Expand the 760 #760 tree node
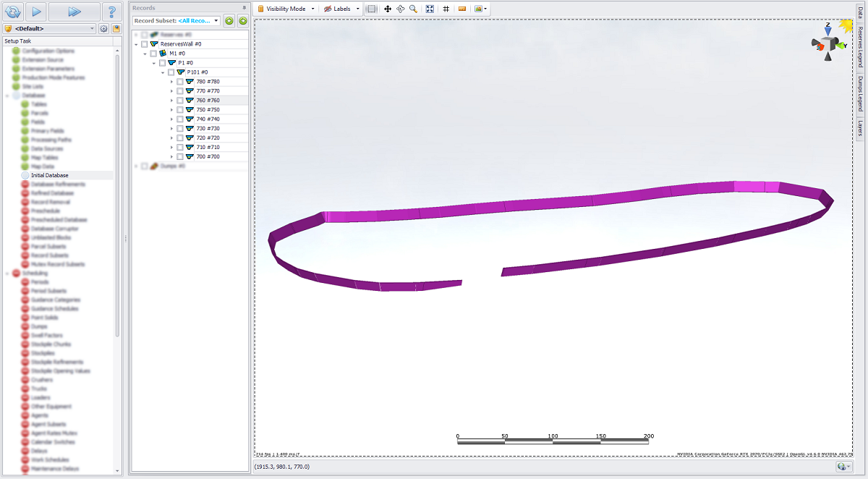 coord(171,101)
